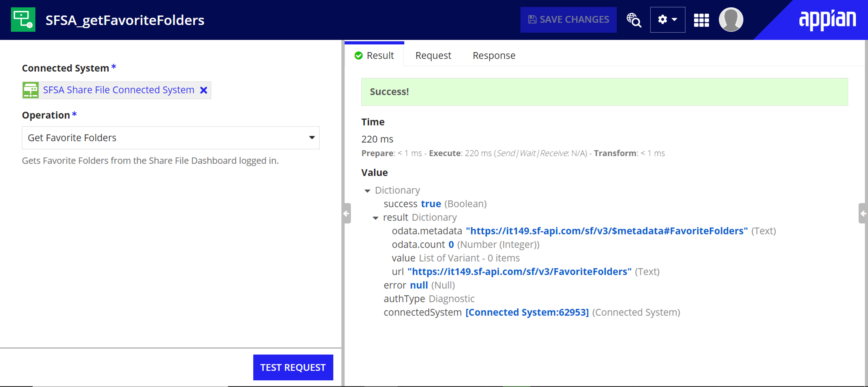Open the Connected System:62953 link
Screen dimensions: 868x387
pos(527,312)
